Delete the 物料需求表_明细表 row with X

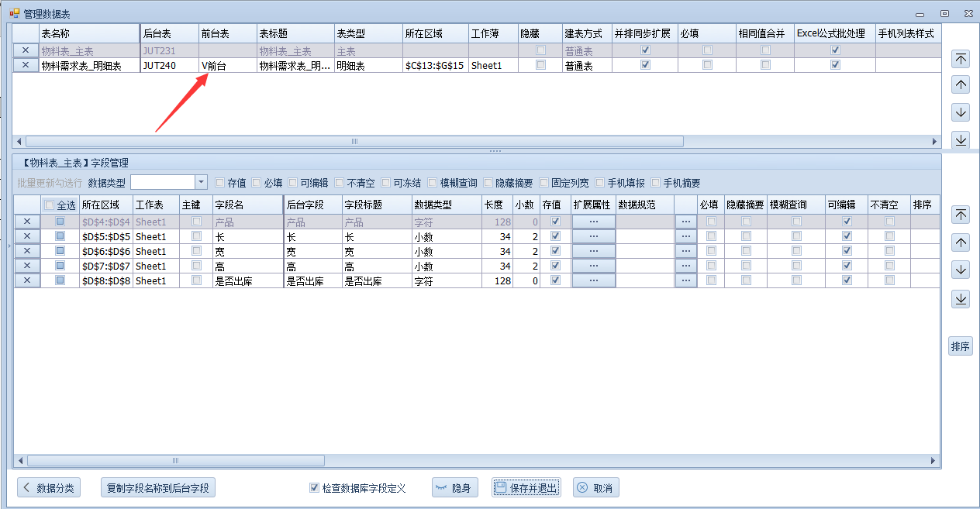point(26,66)
